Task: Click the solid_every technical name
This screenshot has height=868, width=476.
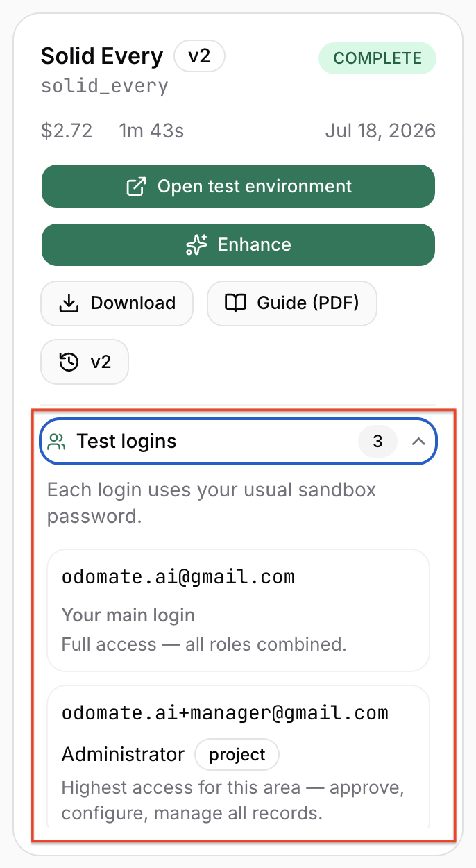Action: [105, 87]
